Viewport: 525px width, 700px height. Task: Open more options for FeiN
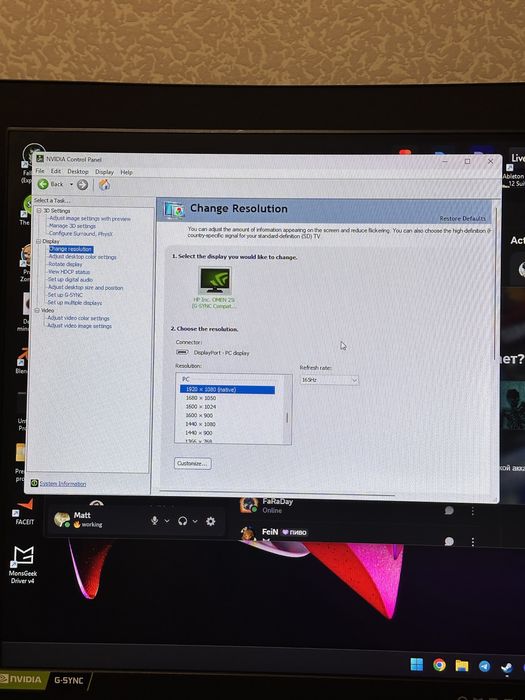(473, 542)
